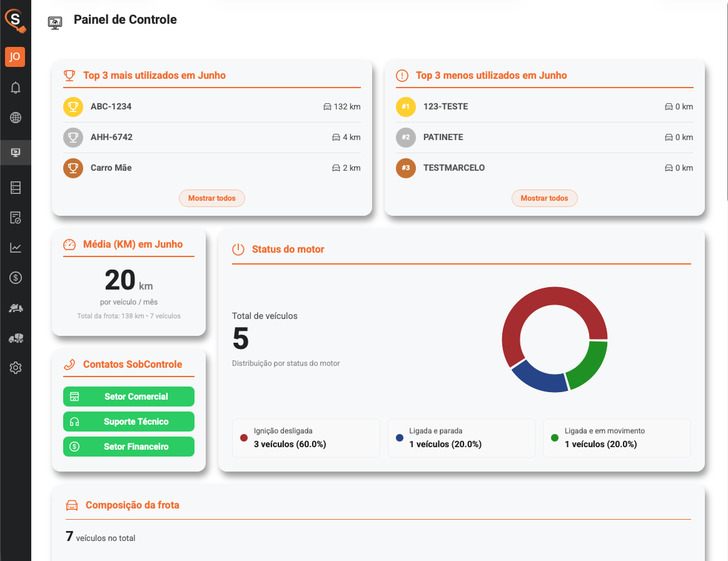Open the truck and car fleet icon
This screenshot has height=561, width=728.
15,338
